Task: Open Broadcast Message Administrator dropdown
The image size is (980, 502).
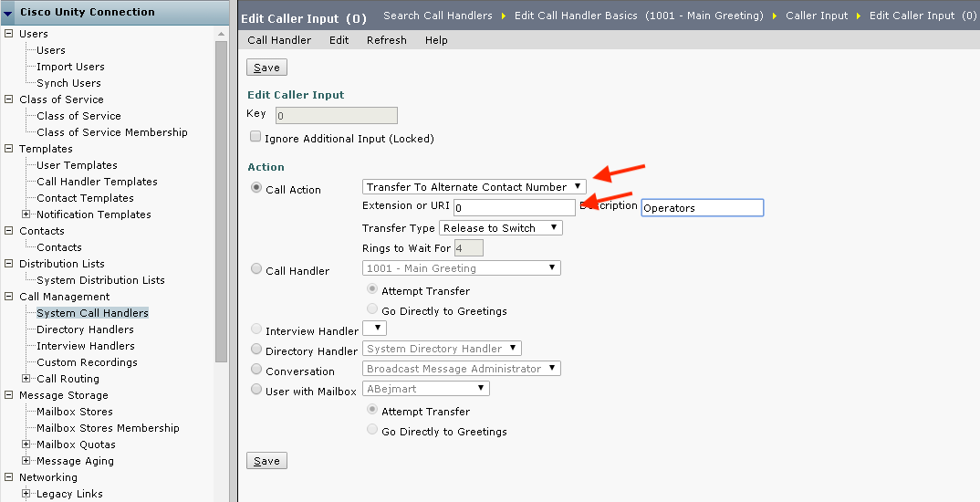Action: point(461,369)
